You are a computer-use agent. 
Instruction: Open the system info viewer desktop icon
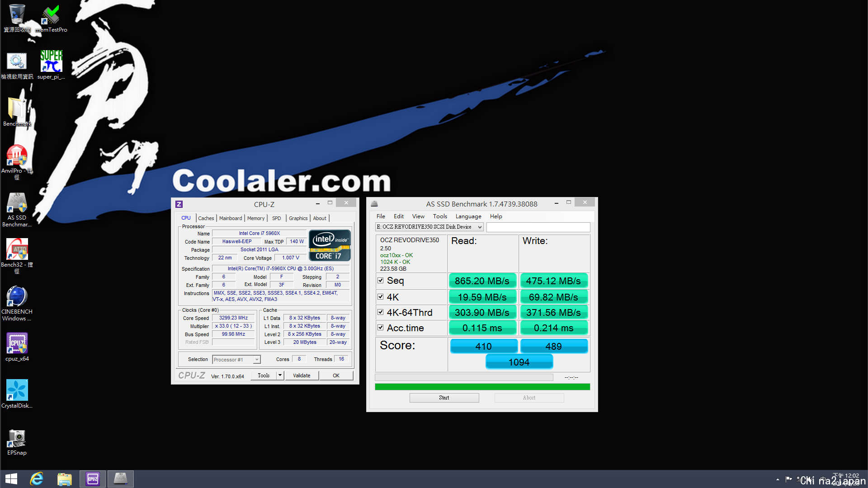[x=17, y=65]
